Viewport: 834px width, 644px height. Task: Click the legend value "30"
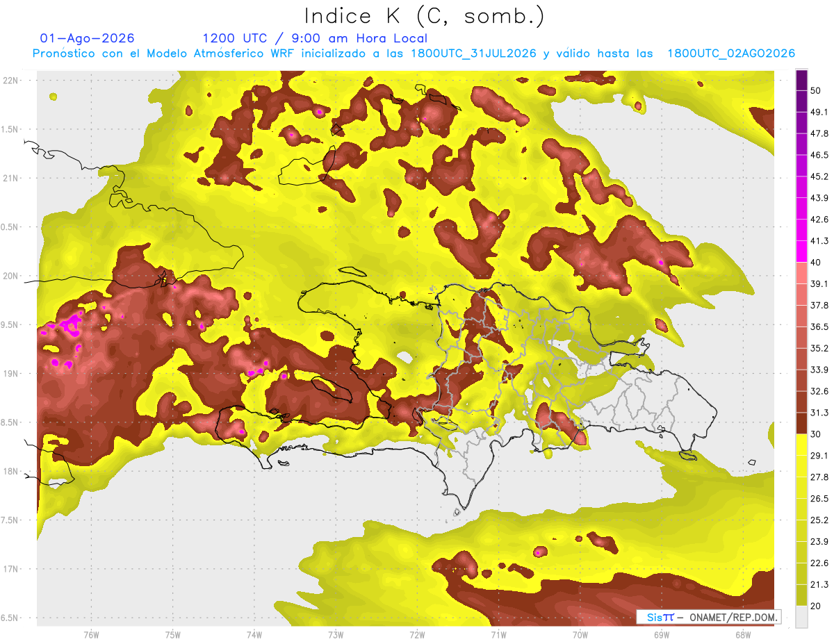pyautogui.click(x=817, y=434)
